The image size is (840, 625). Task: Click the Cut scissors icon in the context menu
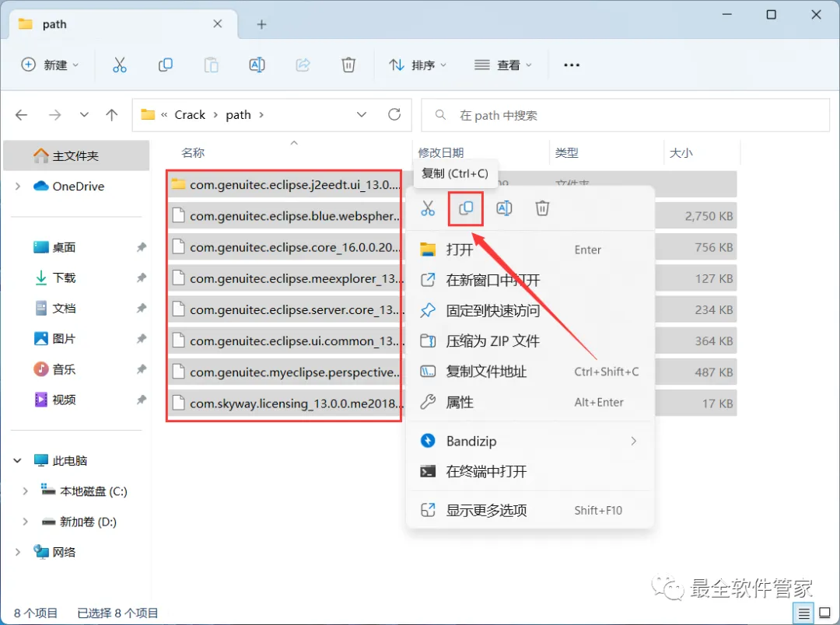[x=428, y=208]
